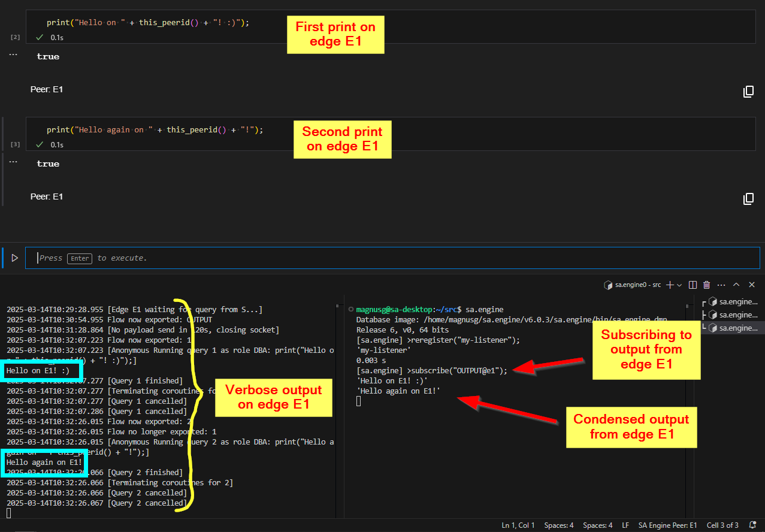Open output actions ellipsis for cell [2]
The height and width of the screenshot is (532, 765).
[13, 55]
